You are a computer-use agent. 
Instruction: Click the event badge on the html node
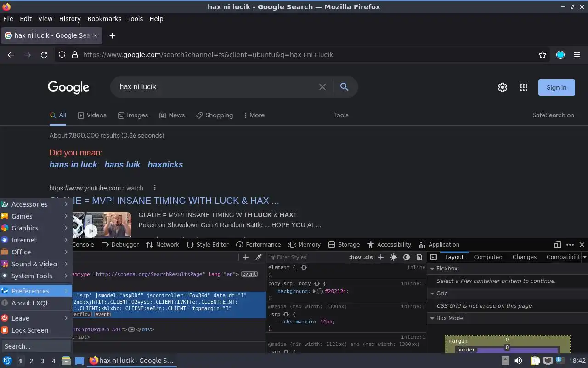tap(249, 274)
